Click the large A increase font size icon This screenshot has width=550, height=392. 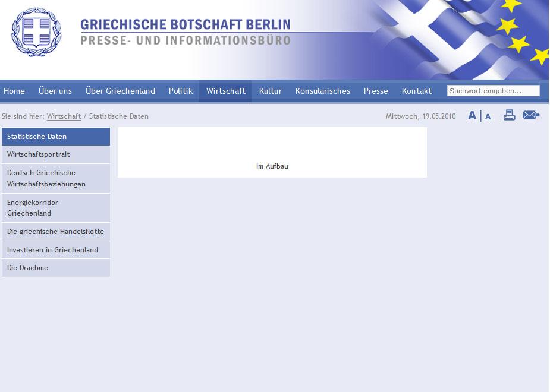coord(472,116)
